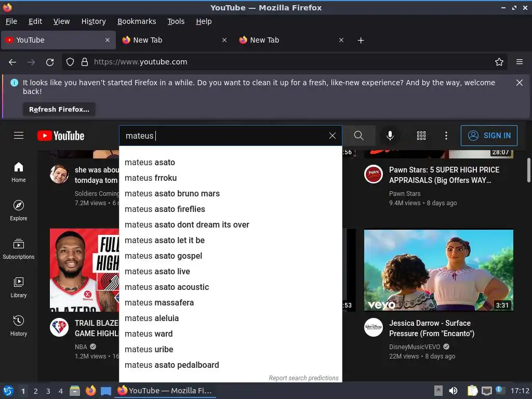Go to Home in the sidebar
Image resolution: width=532 pixels, height=399 pixels.
[19, 172]
